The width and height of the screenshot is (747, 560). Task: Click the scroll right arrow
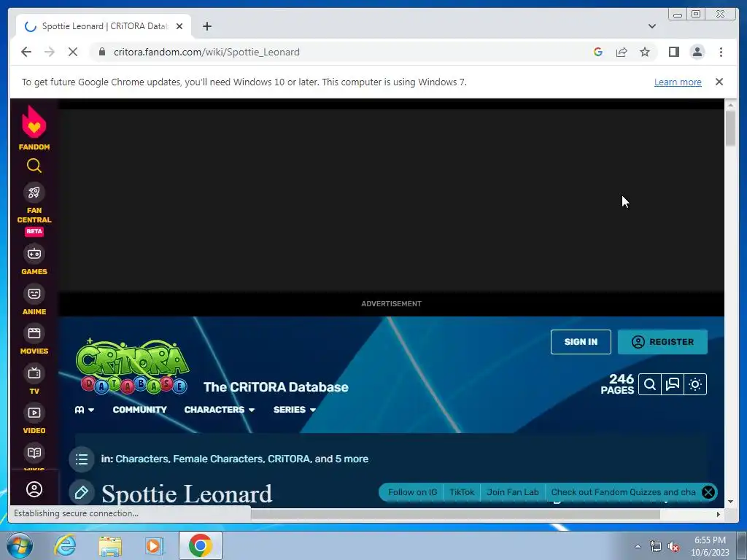719,514
